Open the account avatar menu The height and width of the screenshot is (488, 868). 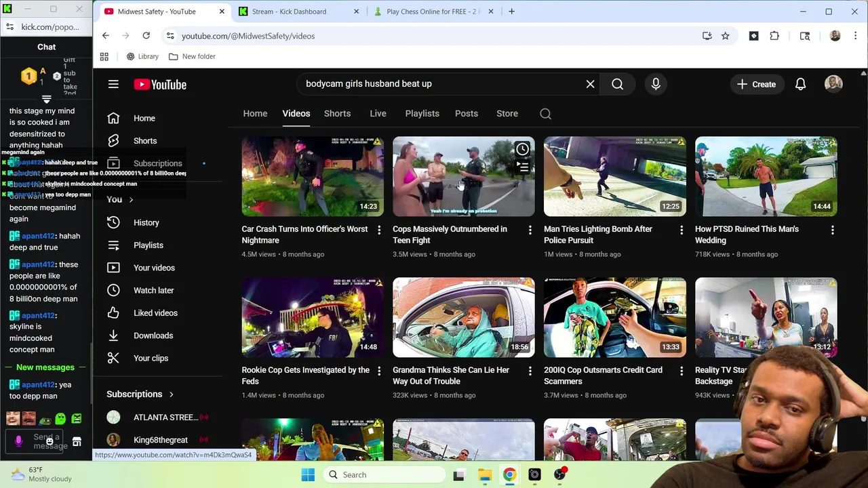coord(833,84)
